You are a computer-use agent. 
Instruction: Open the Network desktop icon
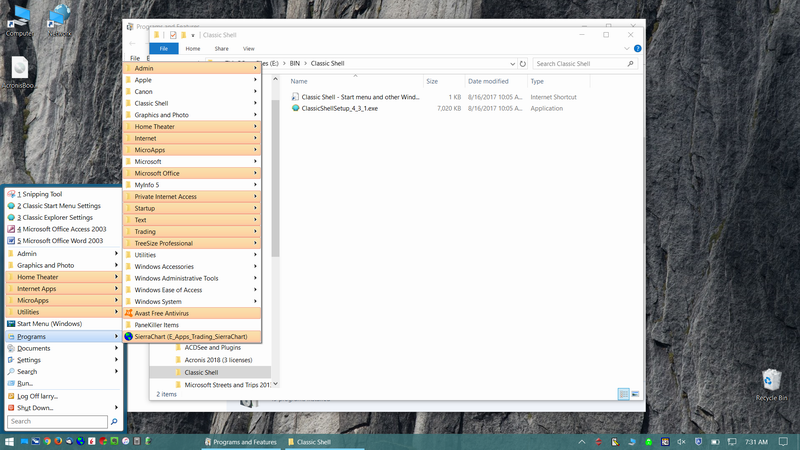59,21
